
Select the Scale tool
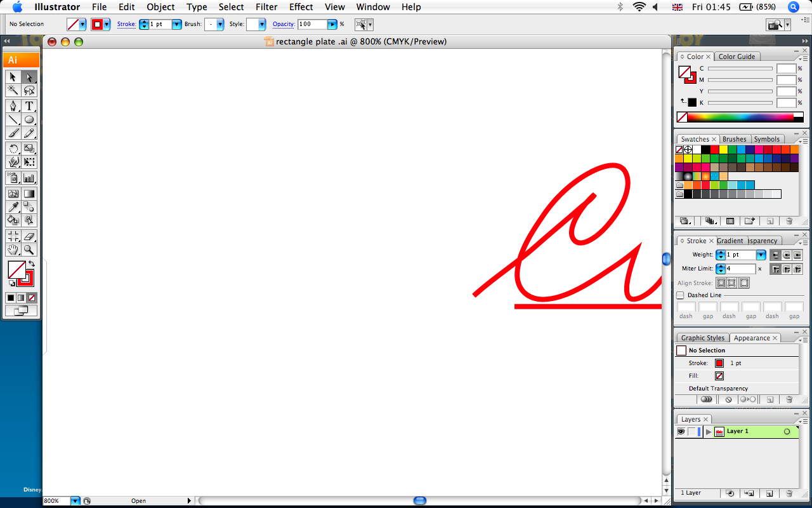click(29, 149)
